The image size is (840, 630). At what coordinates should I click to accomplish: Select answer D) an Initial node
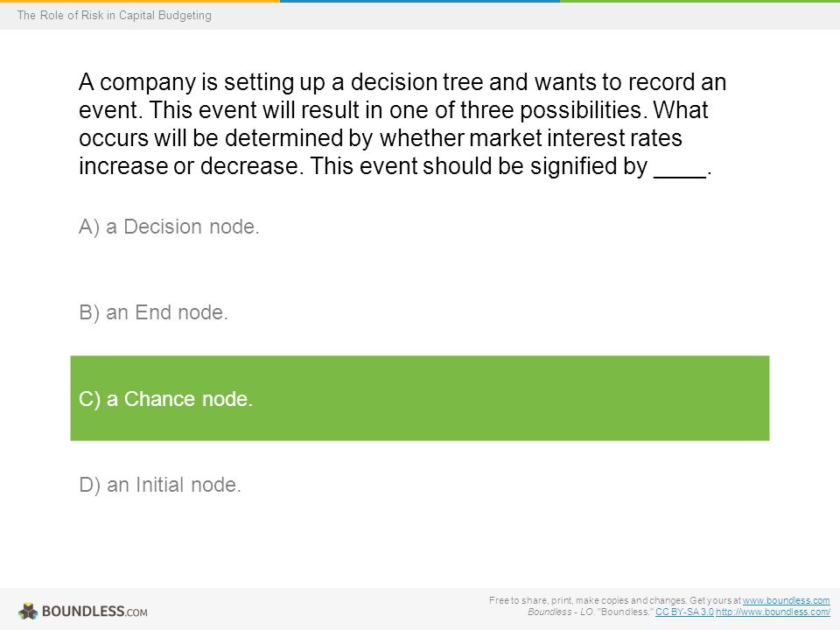tap(159, 485)
